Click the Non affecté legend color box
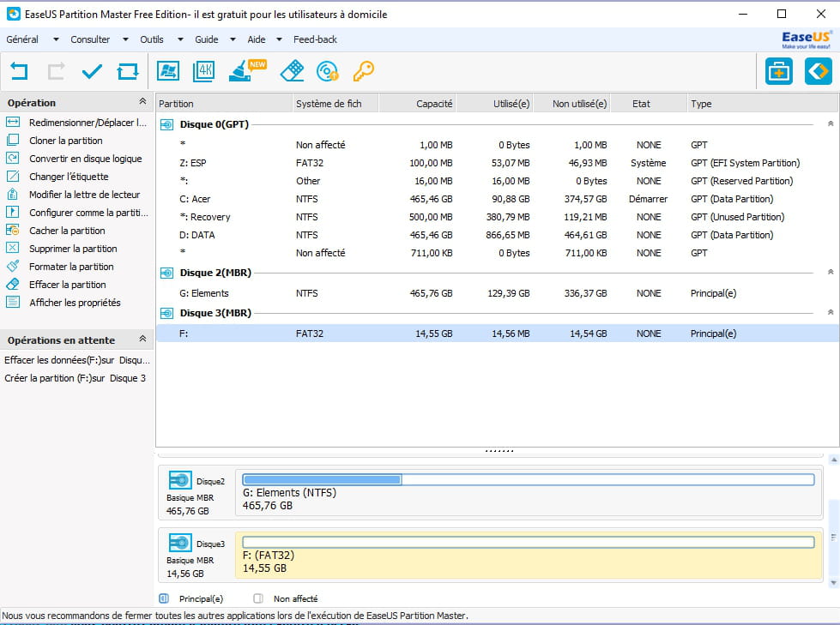This screenshot has height=625, width=840. pos(258,598)
